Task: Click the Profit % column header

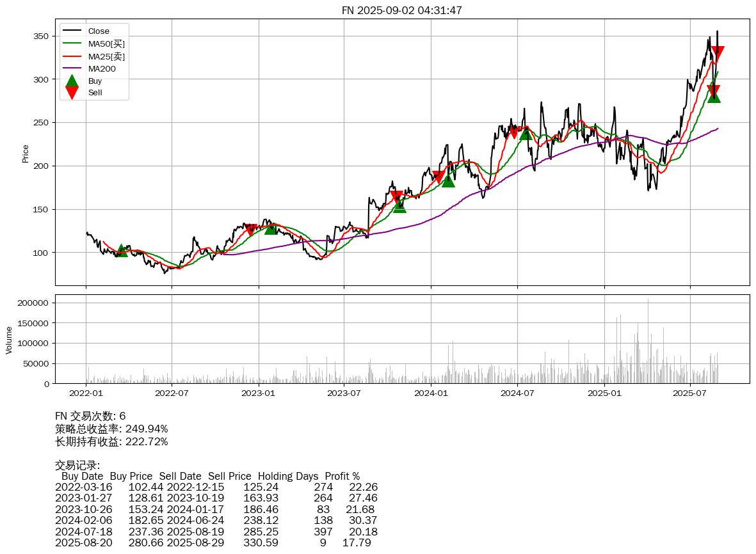Action: 342,477
